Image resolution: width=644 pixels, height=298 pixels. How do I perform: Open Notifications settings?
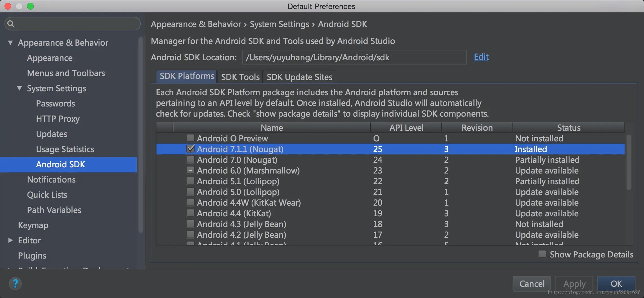[51, 179]
